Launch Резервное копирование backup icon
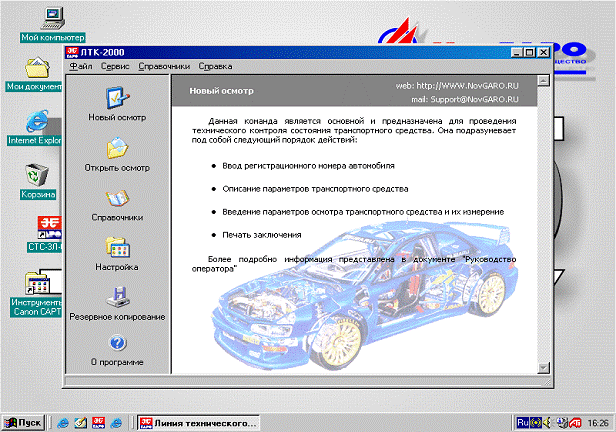The image size is (616, 432). [118, 297]
